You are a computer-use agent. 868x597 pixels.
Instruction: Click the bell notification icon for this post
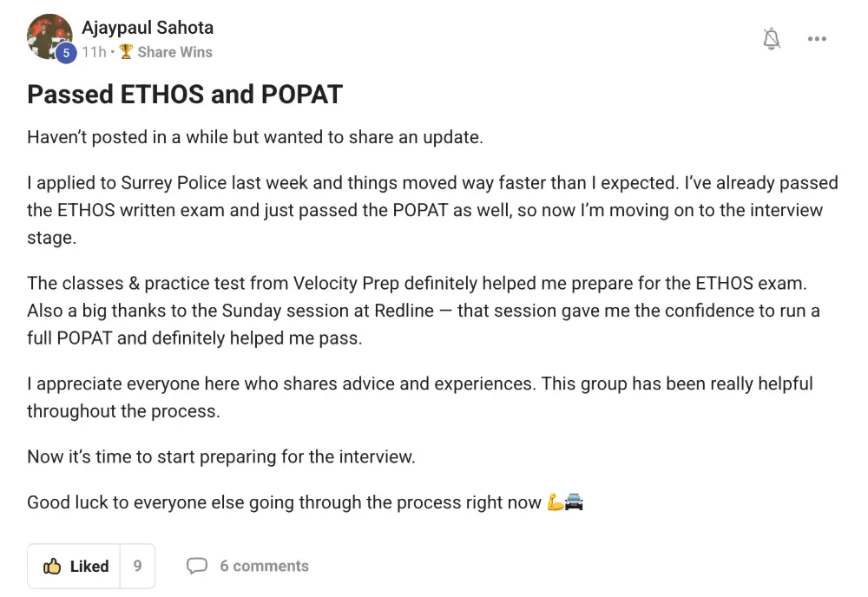tap(772, 39)
